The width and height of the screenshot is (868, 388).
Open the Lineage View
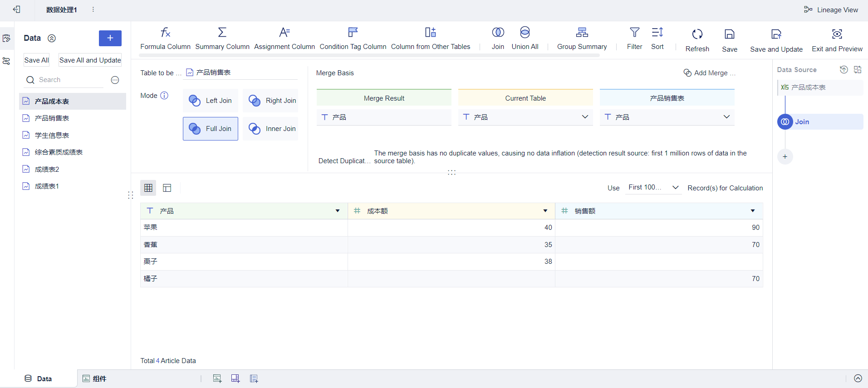tap(831, 10)
